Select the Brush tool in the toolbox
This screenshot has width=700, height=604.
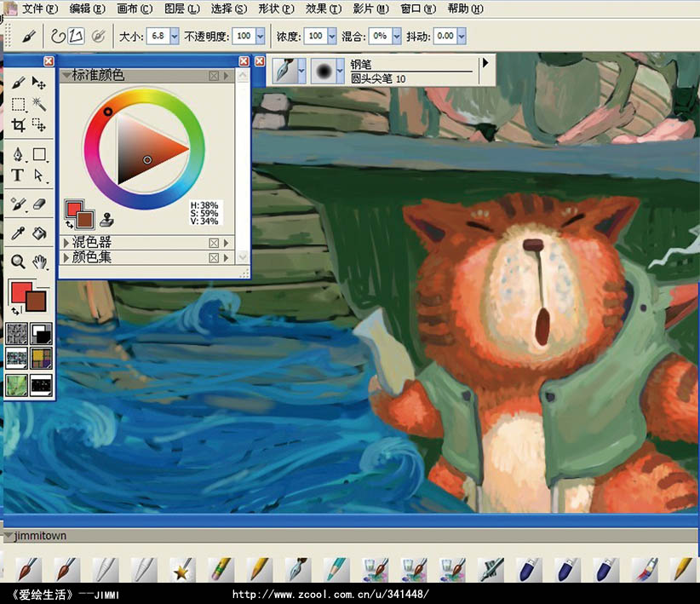(19, 83)
